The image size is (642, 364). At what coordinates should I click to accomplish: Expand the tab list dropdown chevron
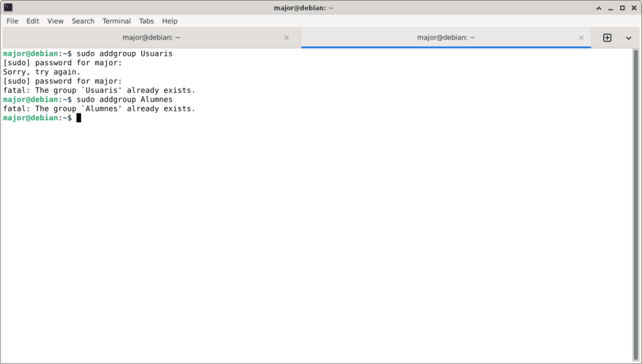click(628, 38)
